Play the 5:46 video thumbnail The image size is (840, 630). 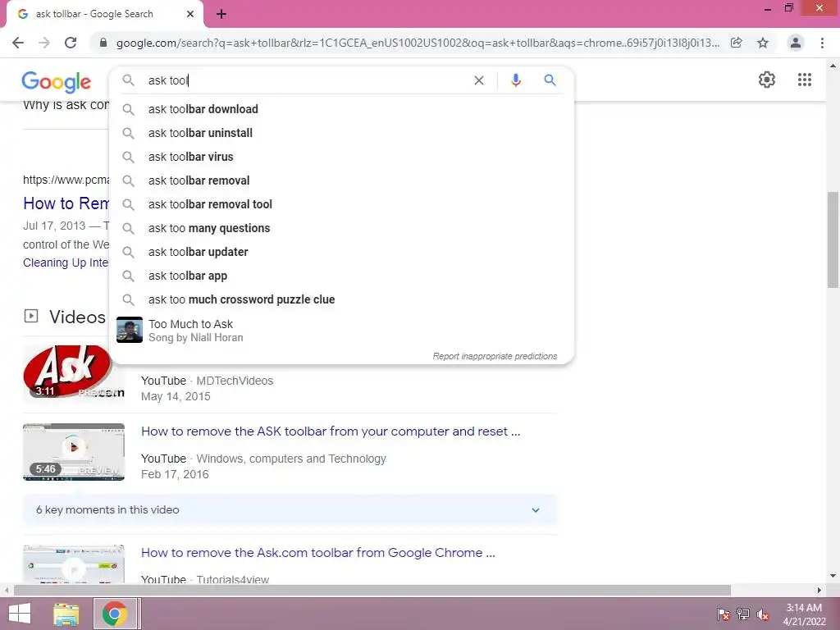[73, 452]
